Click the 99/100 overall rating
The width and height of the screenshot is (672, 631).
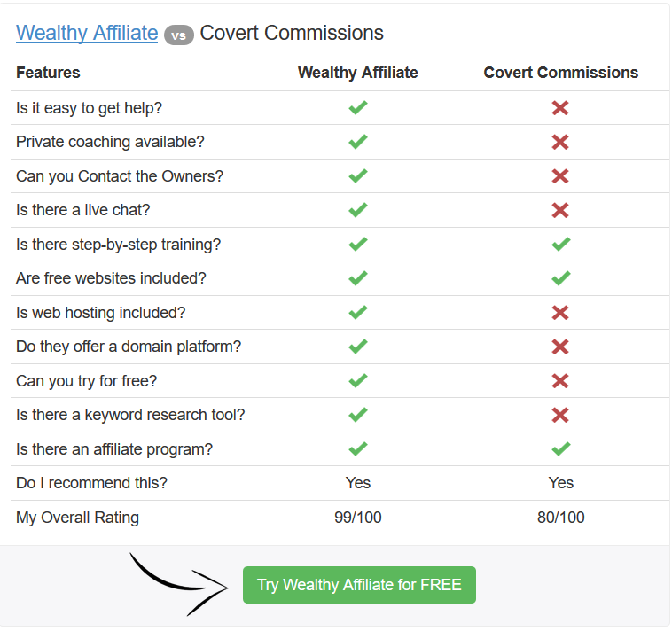pos(358,518)
